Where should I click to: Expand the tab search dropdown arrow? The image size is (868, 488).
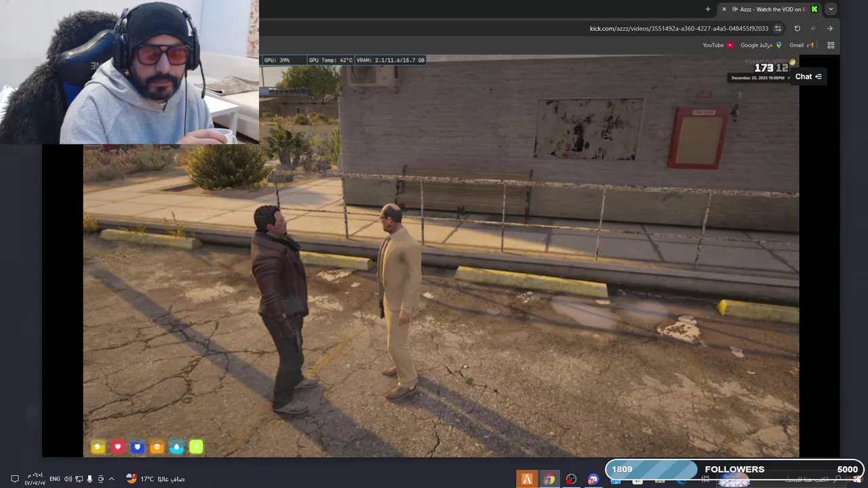831,9
